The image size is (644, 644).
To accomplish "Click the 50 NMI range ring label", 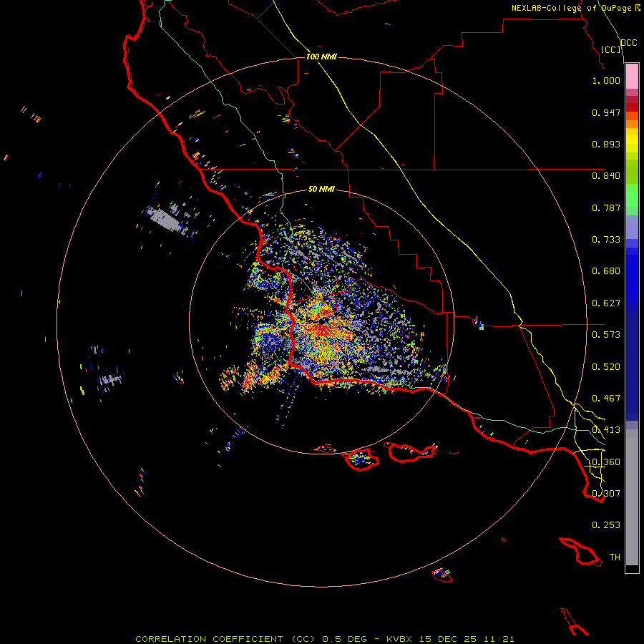I will pyautogui.click(x=321, y=189).
